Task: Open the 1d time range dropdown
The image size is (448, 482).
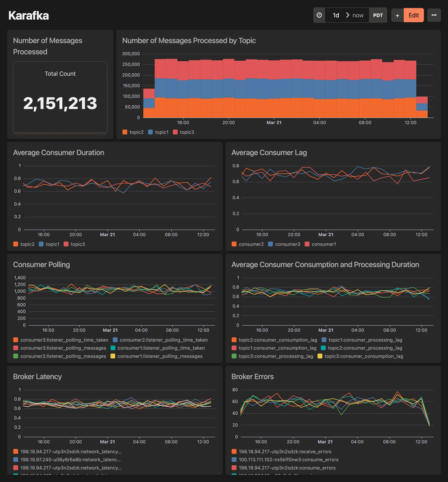Action: 336,15
